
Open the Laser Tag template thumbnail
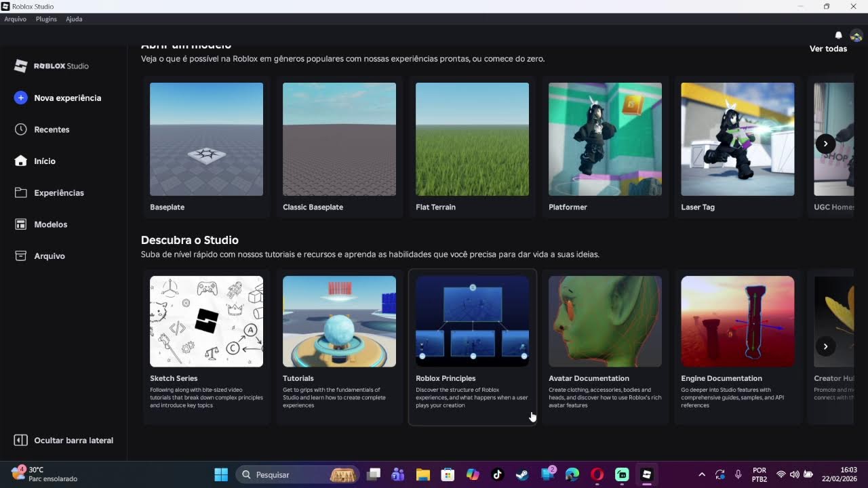point(738,139)
